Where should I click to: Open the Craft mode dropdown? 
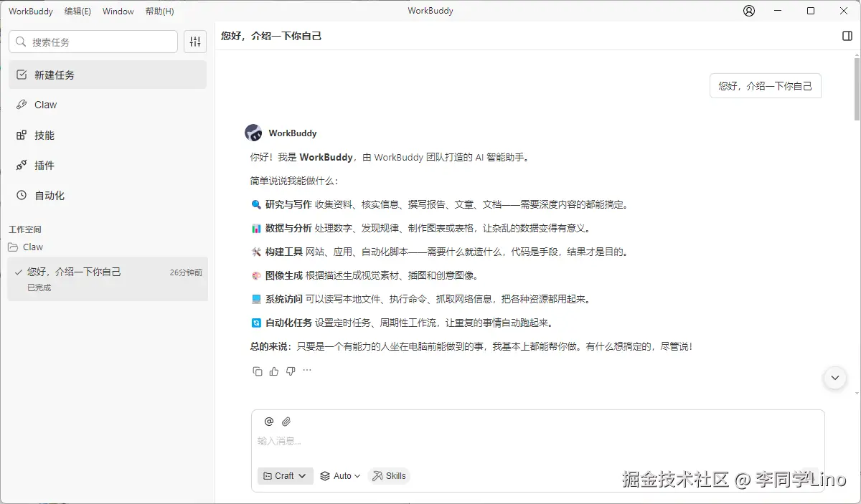coord(285,475)
